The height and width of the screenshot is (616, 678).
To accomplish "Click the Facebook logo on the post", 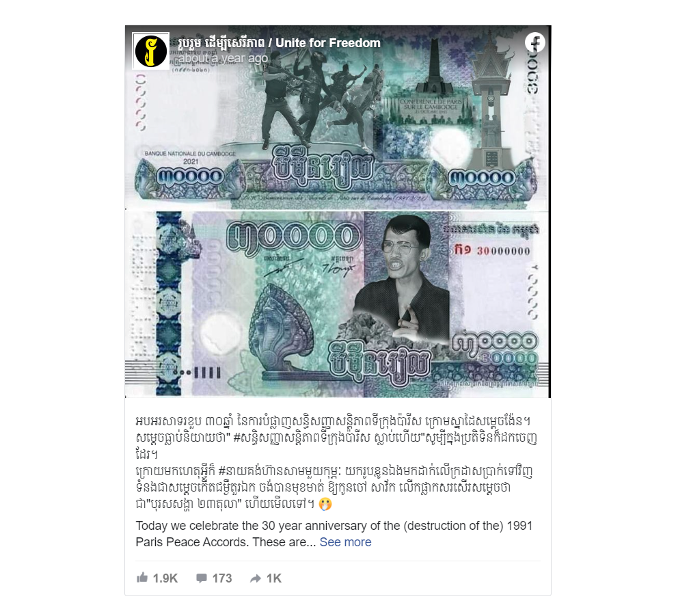I will click(535, 43).
